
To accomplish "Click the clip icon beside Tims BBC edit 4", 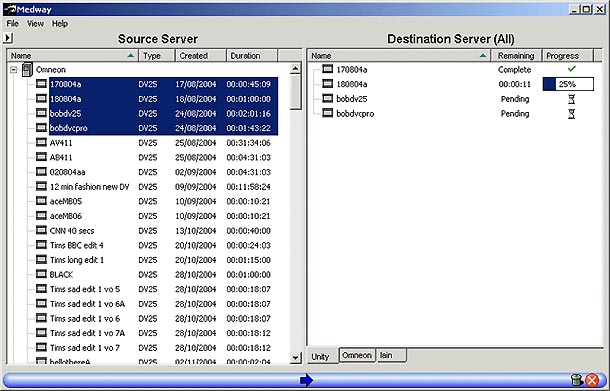I will (x=41, y=245).
